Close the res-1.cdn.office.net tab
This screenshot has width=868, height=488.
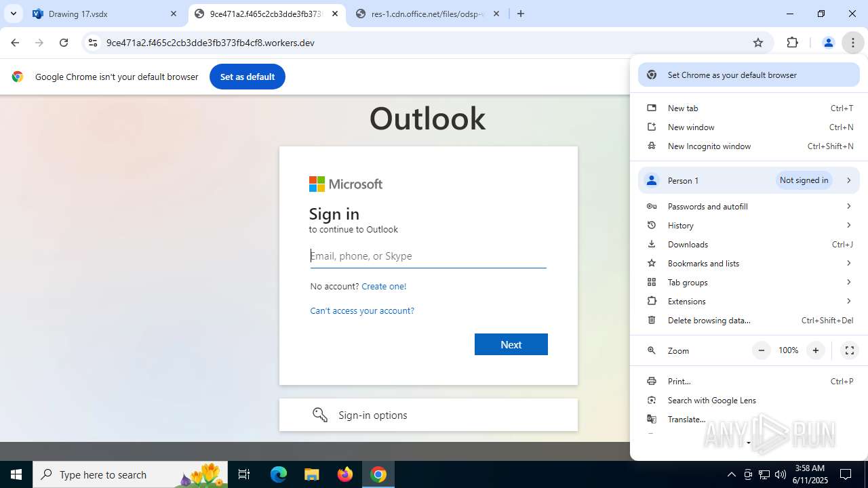[496, 14]
